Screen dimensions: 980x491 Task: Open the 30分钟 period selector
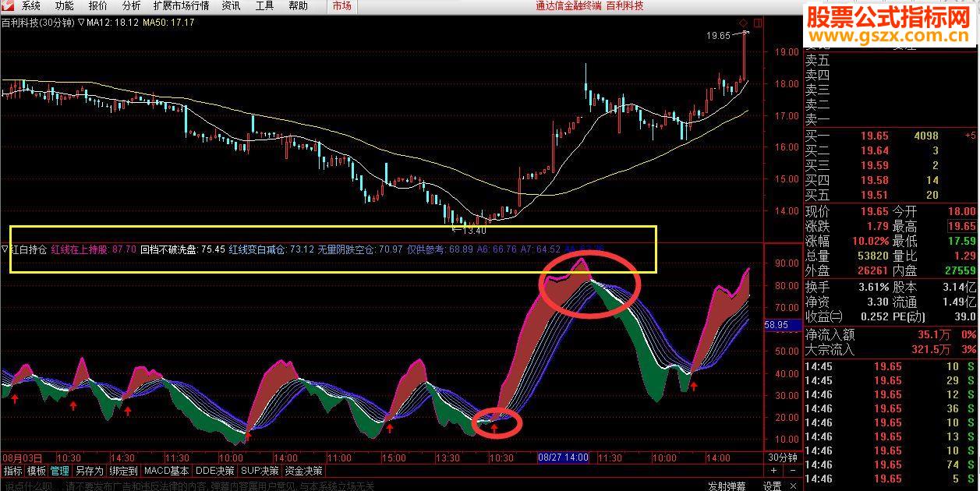point(782,457)
